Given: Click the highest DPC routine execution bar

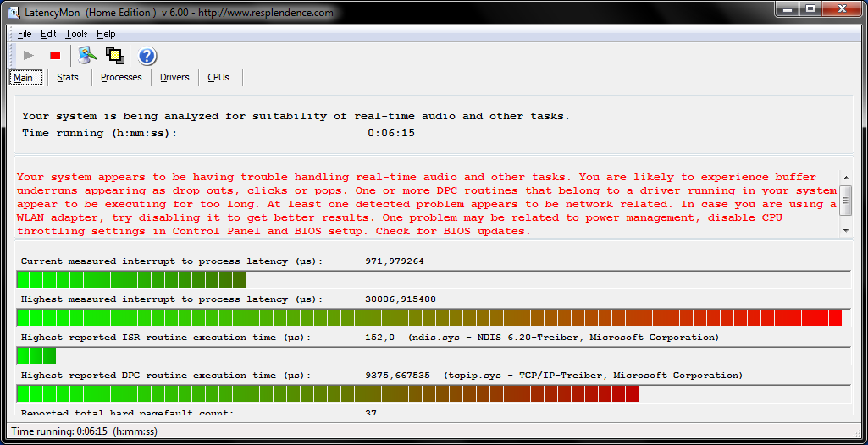Looking at the screenshot, I should click(x=434, y=393).
